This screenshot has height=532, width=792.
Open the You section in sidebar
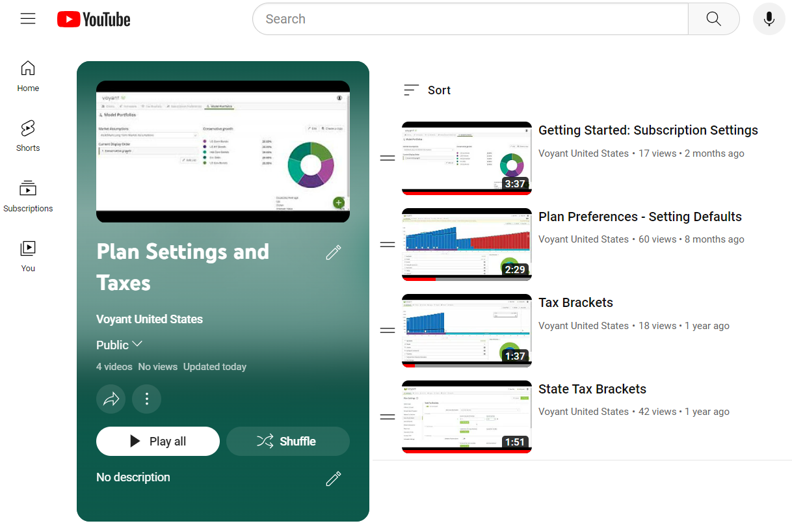pos(28,256)
